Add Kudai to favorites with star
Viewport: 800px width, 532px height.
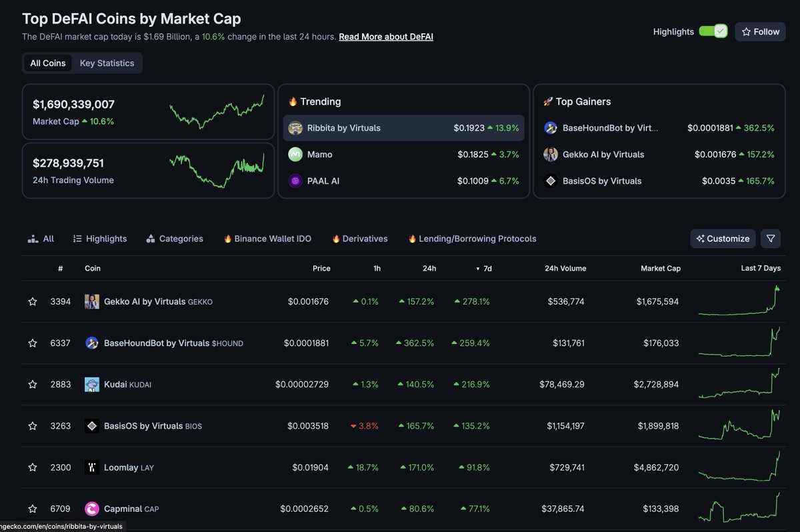32,385
